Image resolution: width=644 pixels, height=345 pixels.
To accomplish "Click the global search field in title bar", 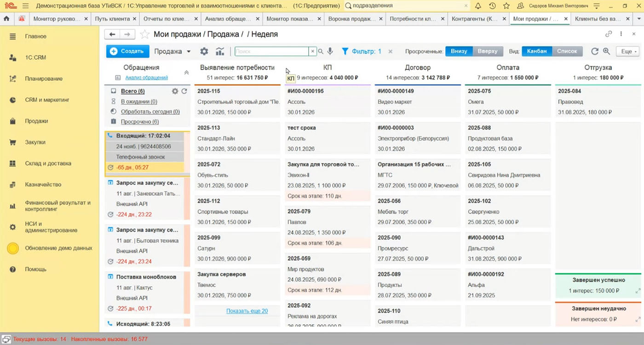I will 407,6.
